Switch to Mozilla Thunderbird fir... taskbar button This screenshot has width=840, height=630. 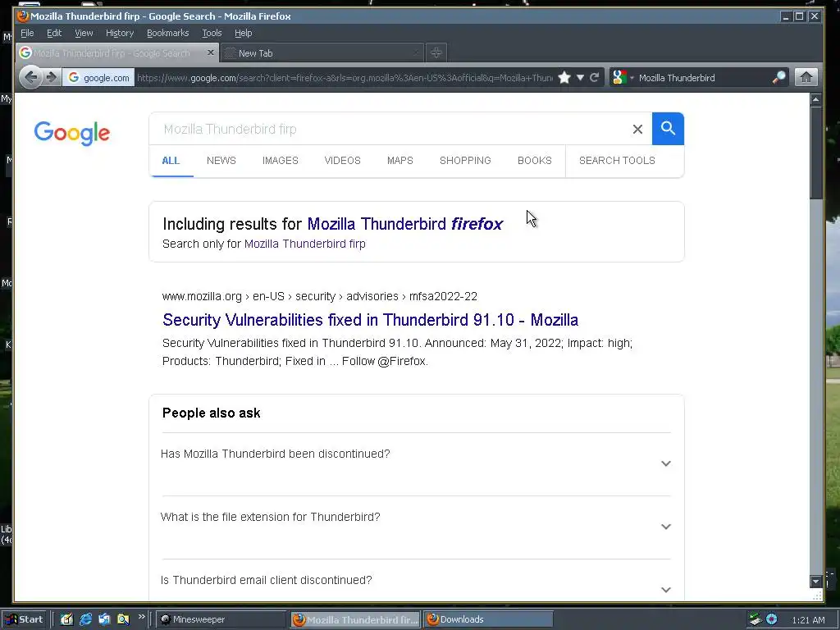coord(356,619)
